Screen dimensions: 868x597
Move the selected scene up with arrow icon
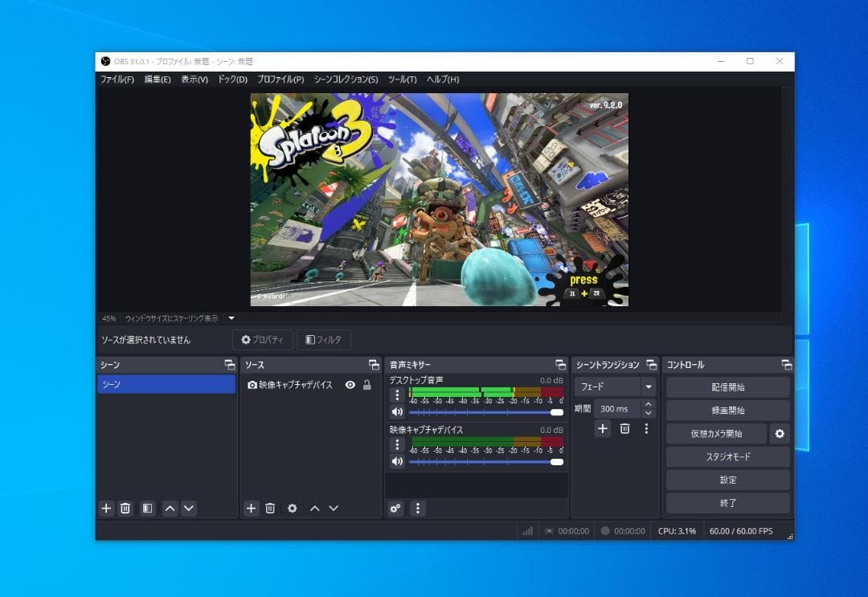pyautogui.click(x=170, y=508)
